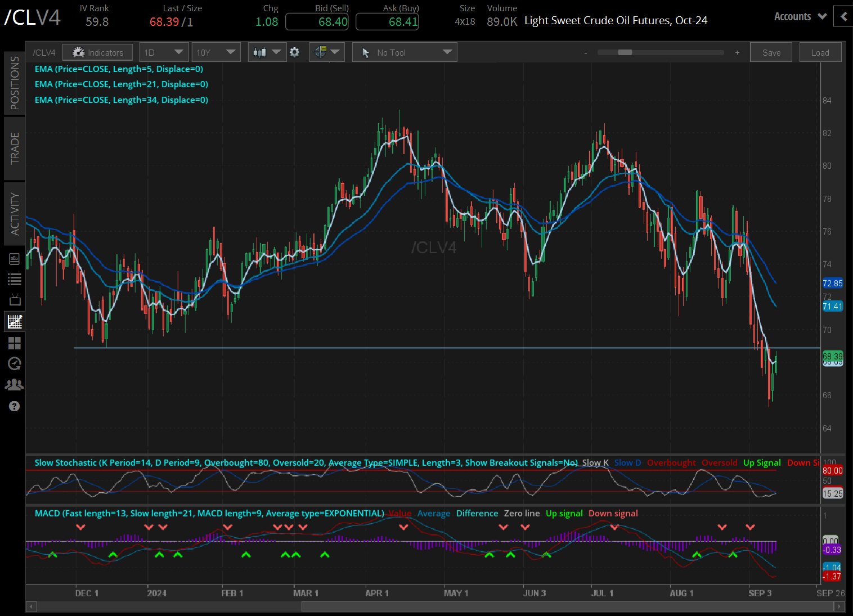Screen dimensions: 853x616
Task: Open the Accounts dropdown menu
Action: pos(800,16)
